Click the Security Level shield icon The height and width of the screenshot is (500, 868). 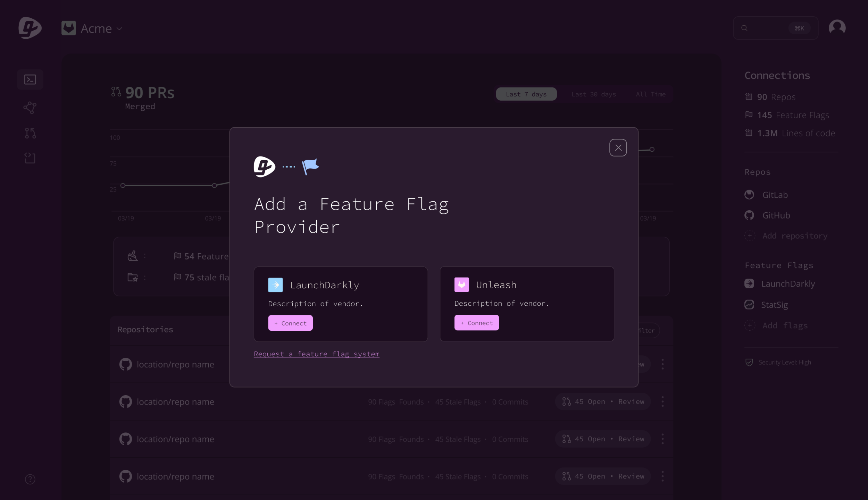tap(749, 362)
